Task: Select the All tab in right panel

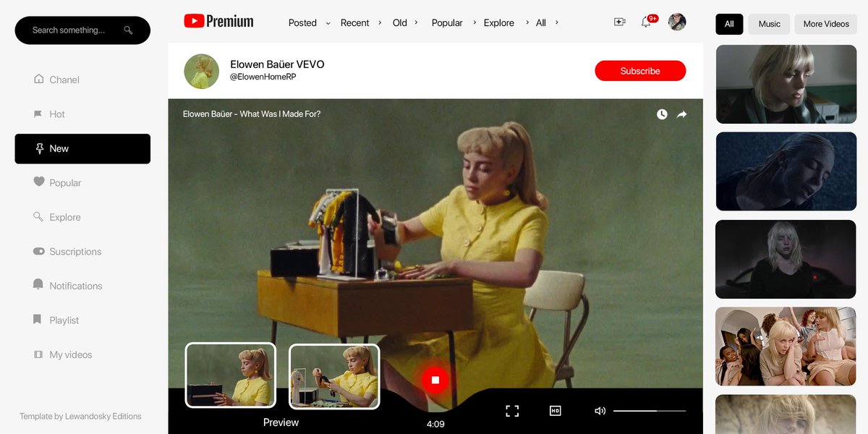Action: coord(729,24)
